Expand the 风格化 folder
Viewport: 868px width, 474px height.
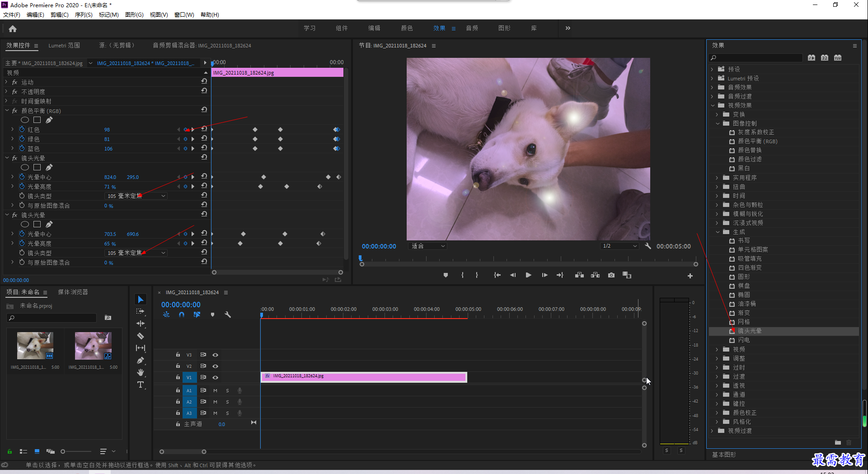(x=717, y=422)
